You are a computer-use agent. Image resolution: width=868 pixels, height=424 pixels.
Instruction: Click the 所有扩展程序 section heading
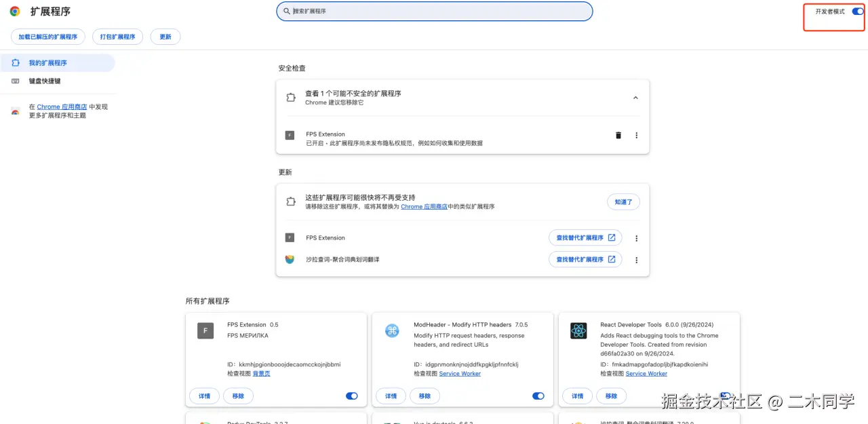coord(208,301)
